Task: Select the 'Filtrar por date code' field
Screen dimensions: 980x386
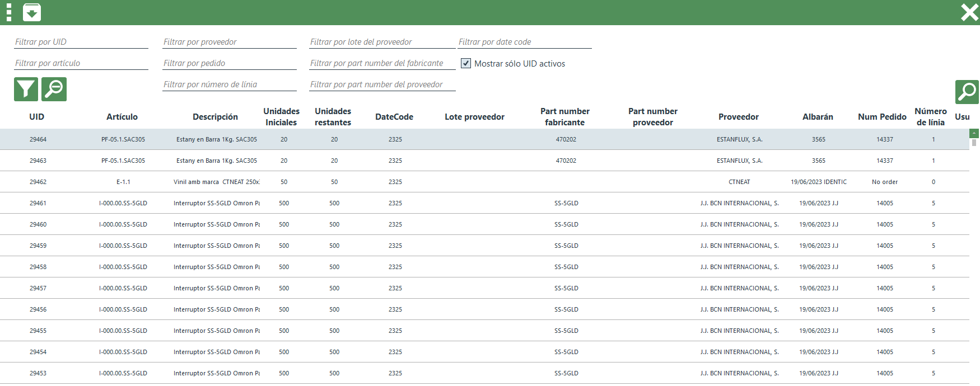Action: tap(524, 42)
